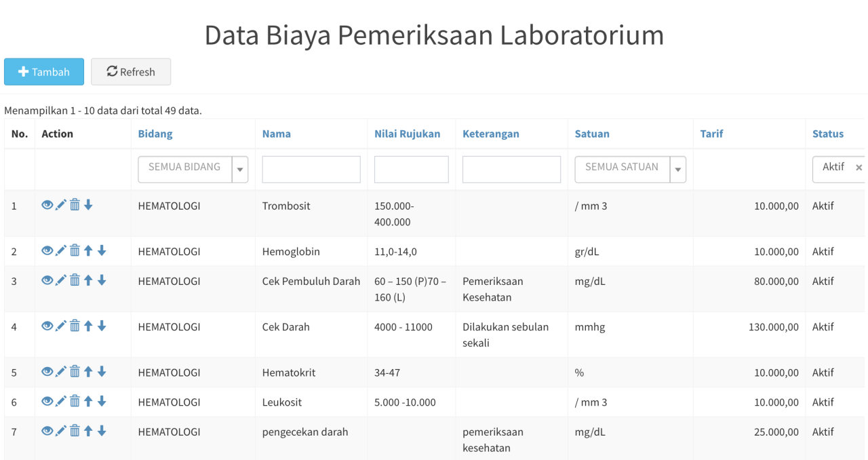View details of the Hemoglobin row
Image resolution: width=868 pixels, height=460 pixels.
coord(47,250)
